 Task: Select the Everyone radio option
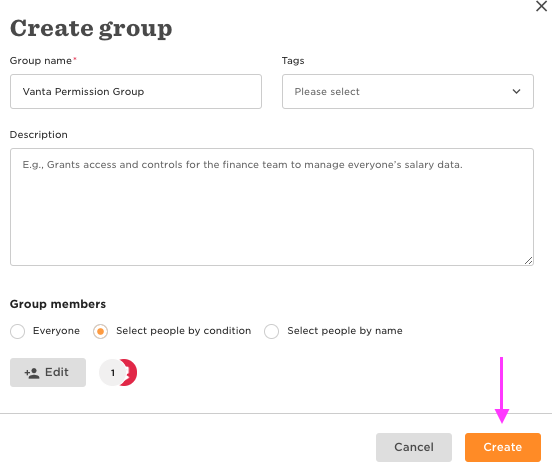tap(18, 331)
